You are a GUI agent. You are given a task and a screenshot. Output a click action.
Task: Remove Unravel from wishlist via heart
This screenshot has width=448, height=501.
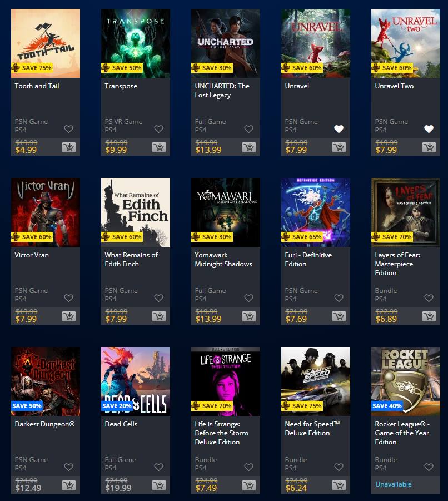[339, 129]
